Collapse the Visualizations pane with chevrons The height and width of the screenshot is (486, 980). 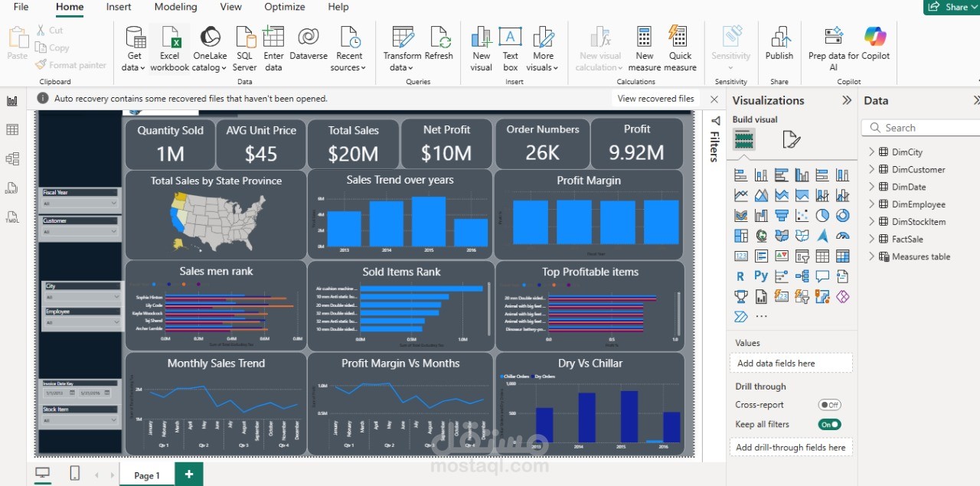coord(847,100)
